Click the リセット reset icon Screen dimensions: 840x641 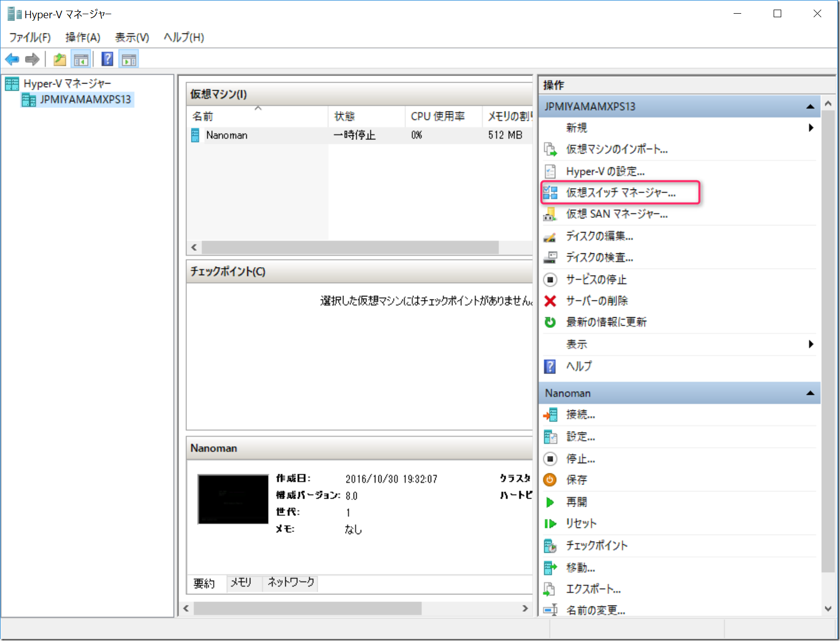550,524
